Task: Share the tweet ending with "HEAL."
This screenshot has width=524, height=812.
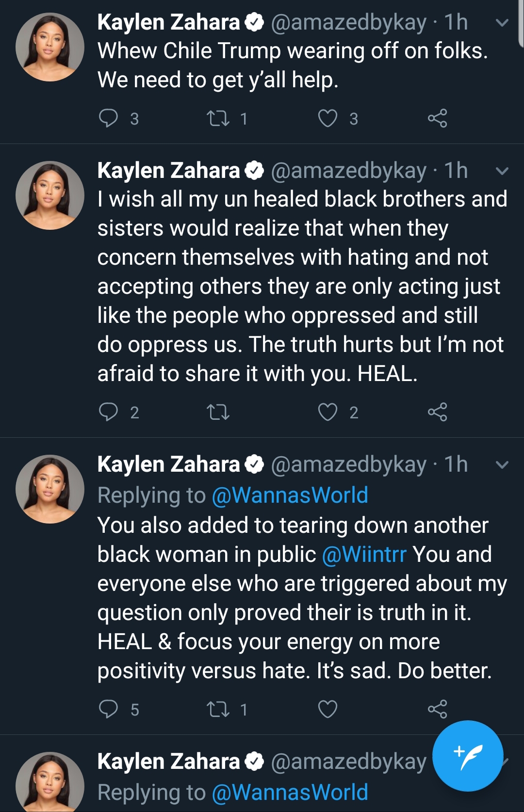Action: [x=437, y=412]
